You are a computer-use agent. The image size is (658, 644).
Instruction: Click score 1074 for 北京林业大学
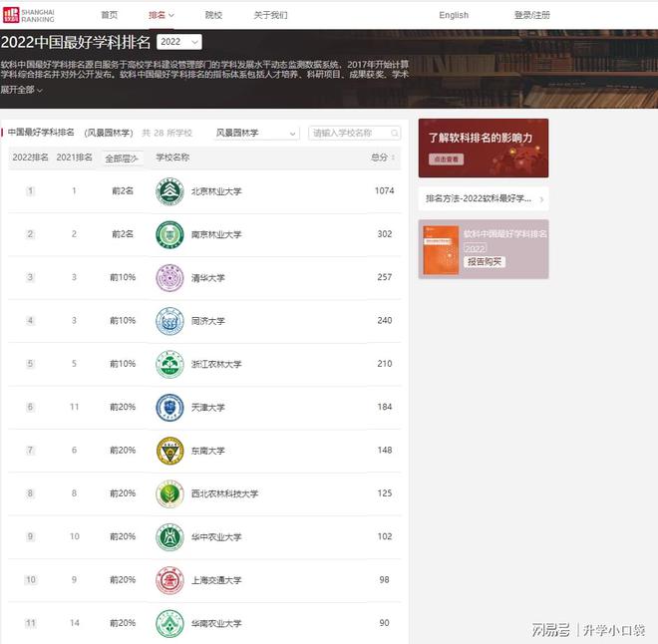click(385, 190)
